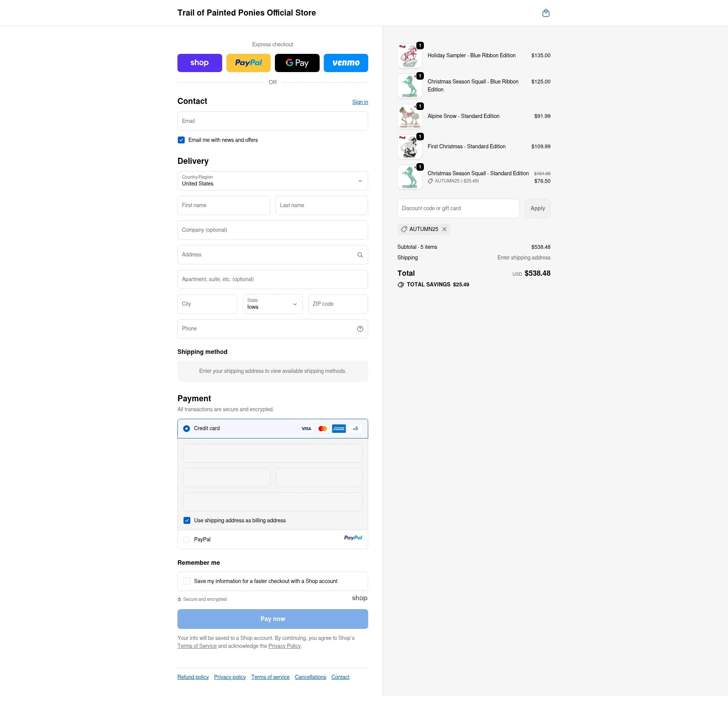The height and width of the screenshot is (726, 728).
Task: Select the PayPal payment radio option
Action: [x=187, y=539]
